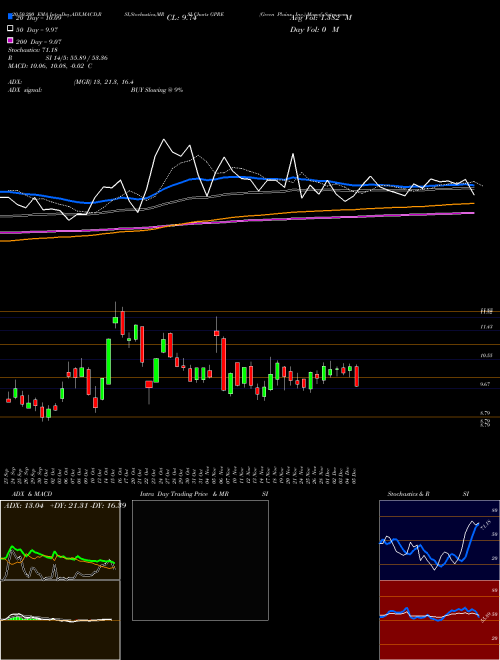Click the 'CL: 9.74' closing price label
The height and width of the screenshot is (660, 500).
182,18
